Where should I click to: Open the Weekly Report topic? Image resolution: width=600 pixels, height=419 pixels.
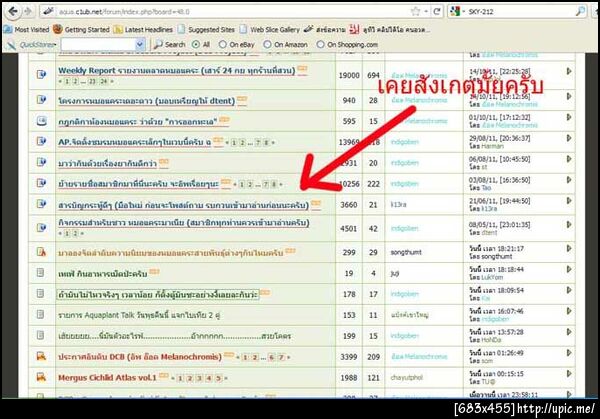(176, 71)
